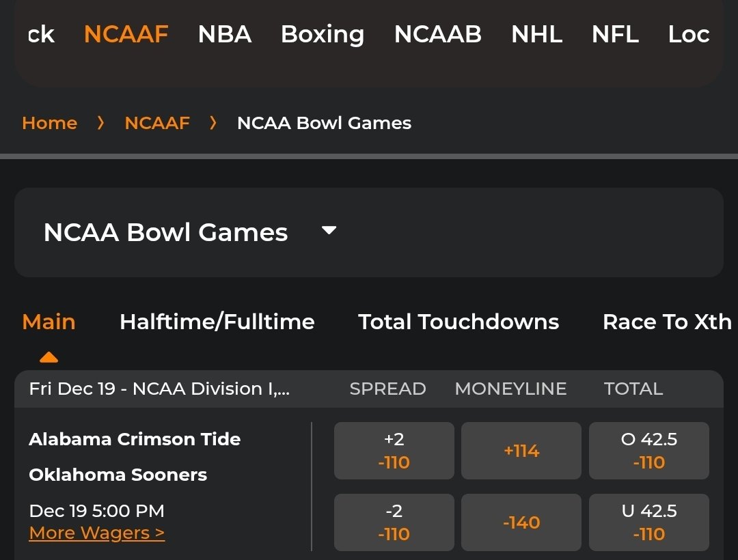Screen dimensions: 738x560
Task: Bet Alabama +2 spread at -110
Action: 394,451
